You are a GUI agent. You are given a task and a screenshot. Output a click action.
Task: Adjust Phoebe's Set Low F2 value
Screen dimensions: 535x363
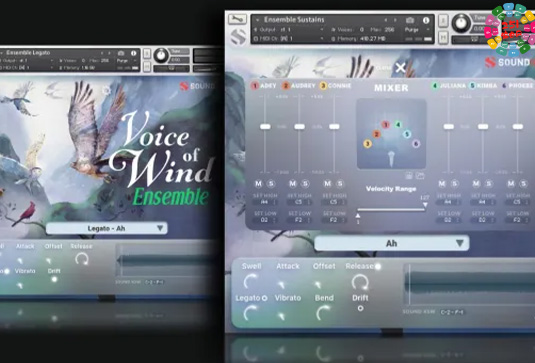click(517, 220)
